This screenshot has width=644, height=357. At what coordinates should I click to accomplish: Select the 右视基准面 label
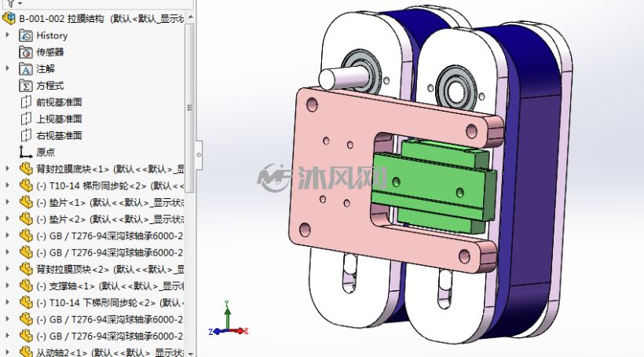[59, 135]
